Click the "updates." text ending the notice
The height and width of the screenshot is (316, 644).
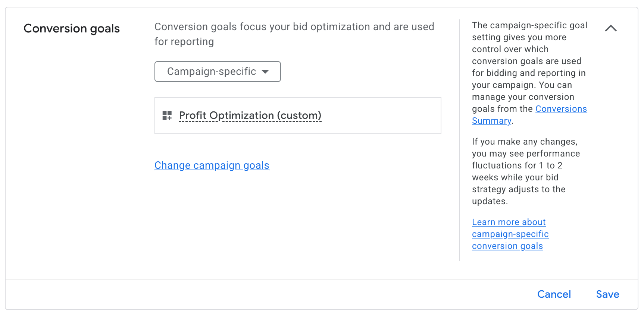coord(490,201)
